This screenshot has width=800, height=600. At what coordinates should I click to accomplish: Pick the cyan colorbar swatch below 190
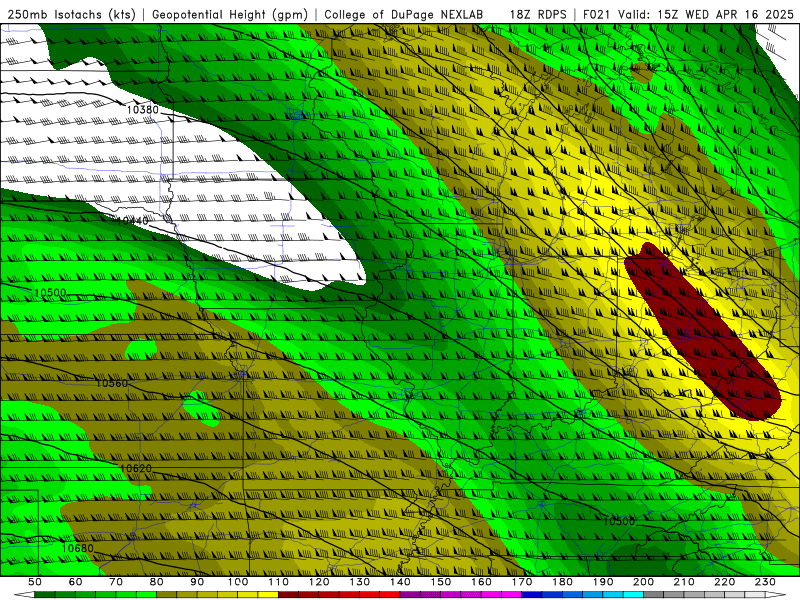pyautogui.click(x=613, y=595)
